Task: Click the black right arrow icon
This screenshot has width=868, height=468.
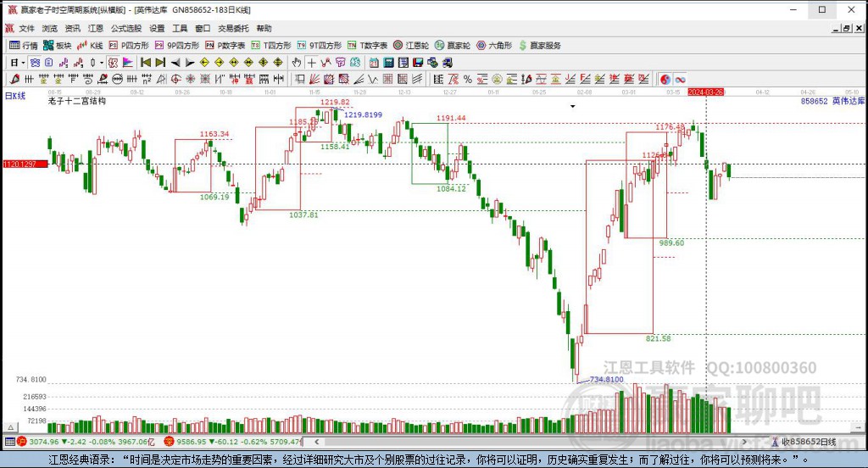Action: 190,63
